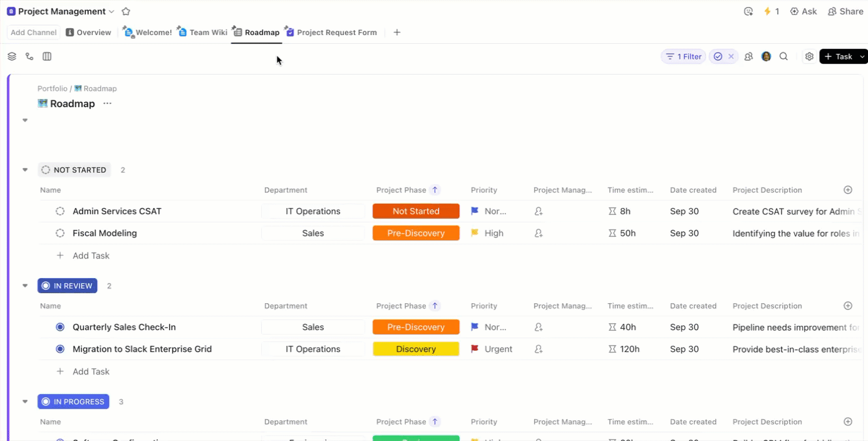Toggle the status circle on Admin Services CSAT
Image resolution: width=868 pixels, height=441 pixels.
(59, 211)
